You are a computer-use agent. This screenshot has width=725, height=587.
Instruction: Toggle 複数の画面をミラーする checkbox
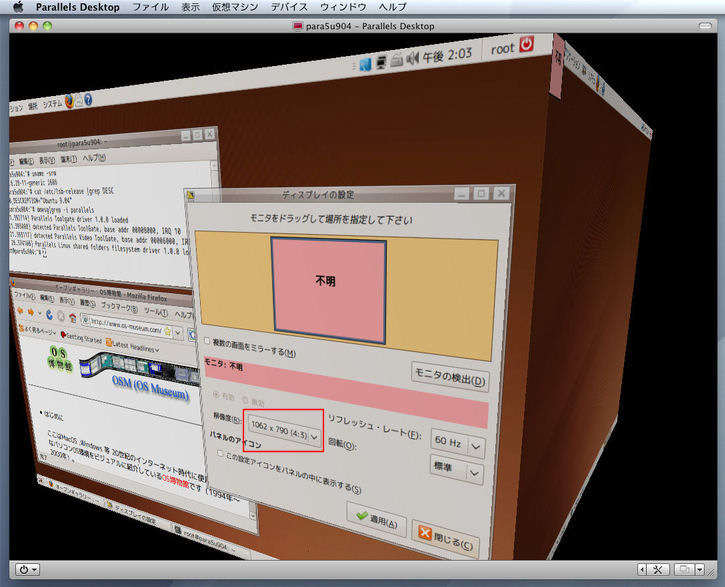coord(207,341)
